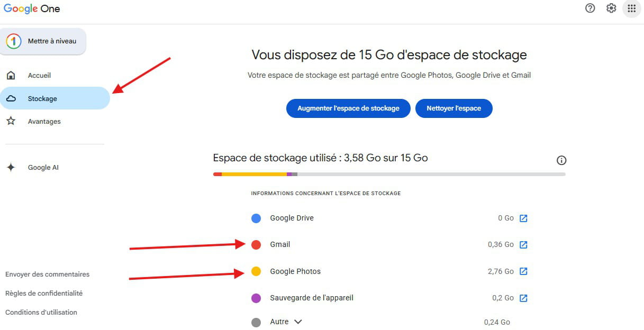Open Gmail external link icon

[523, 244]
